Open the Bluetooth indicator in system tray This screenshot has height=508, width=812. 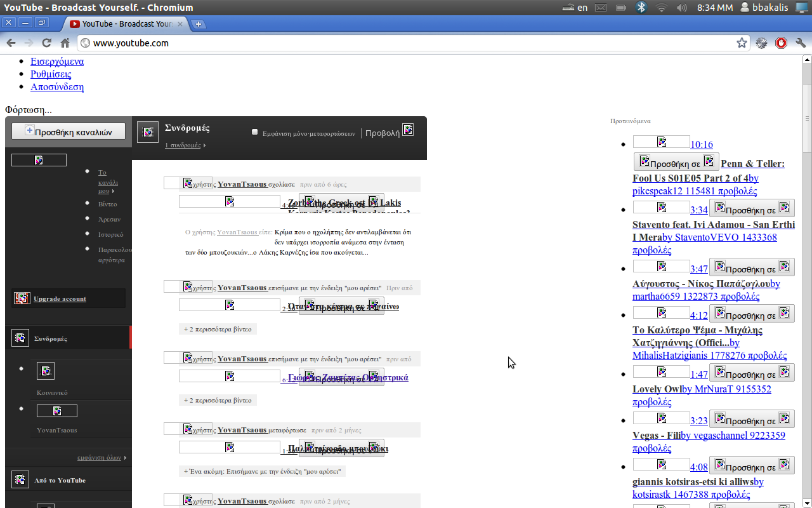[x=641, y=8]
